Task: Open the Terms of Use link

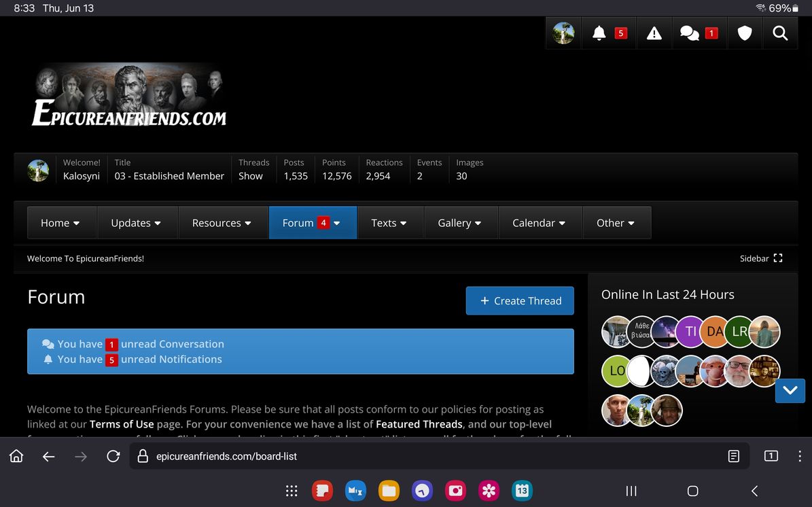Action: pos(122,424)
